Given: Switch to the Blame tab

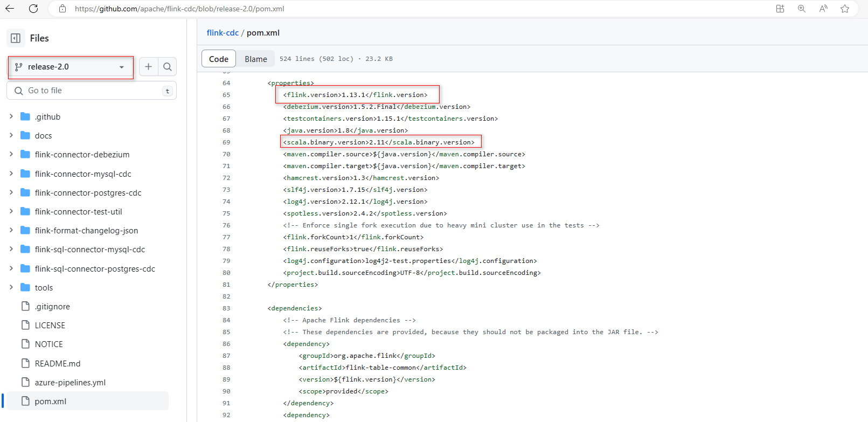Looking at the screenshot, I should coord(256,59).
